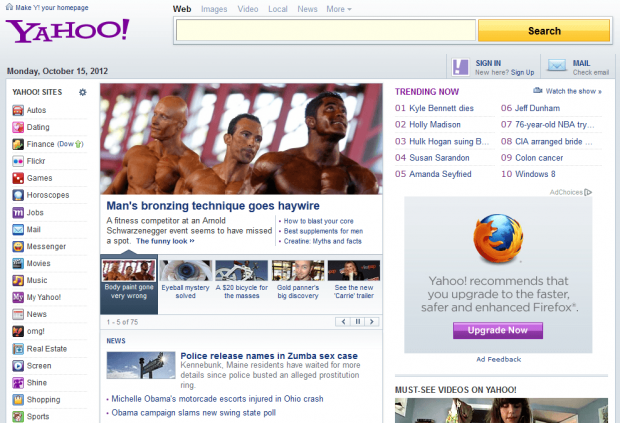Screen dimensions: 620x423
Task: Open the Finance site icon
Action: pos(18,144)
